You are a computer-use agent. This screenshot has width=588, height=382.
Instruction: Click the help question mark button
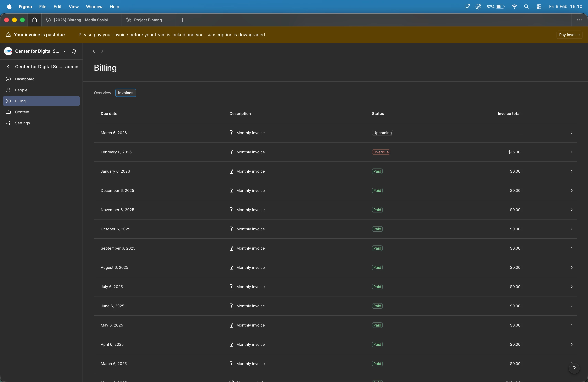coord(574,368)
